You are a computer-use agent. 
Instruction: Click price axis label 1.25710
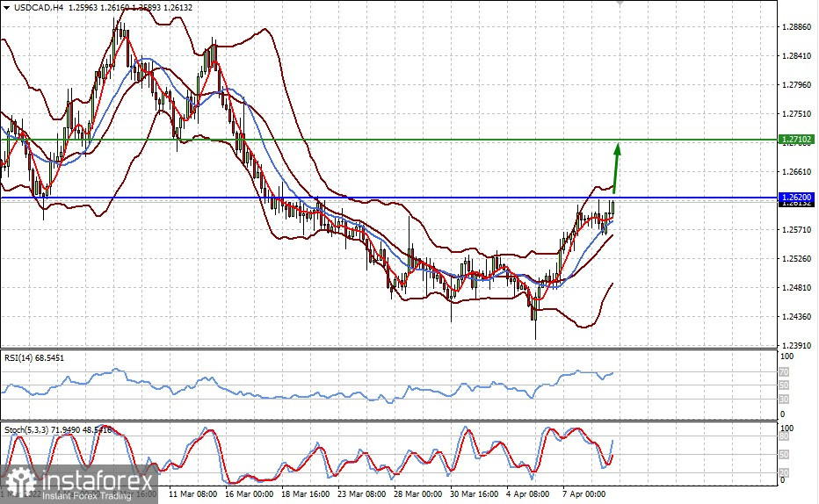(797, 229)
